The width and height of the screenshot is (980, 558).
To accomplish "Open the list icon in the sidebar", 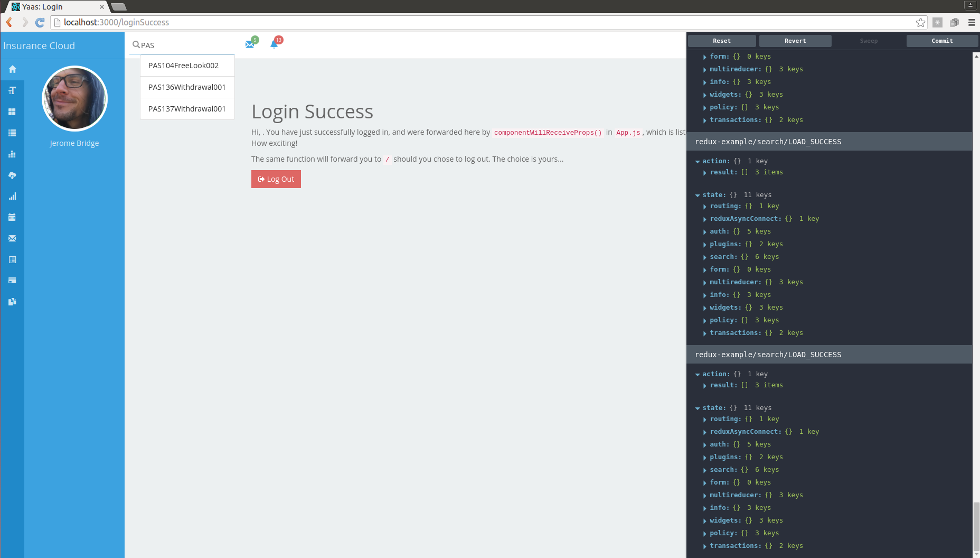I will [12, 133].
